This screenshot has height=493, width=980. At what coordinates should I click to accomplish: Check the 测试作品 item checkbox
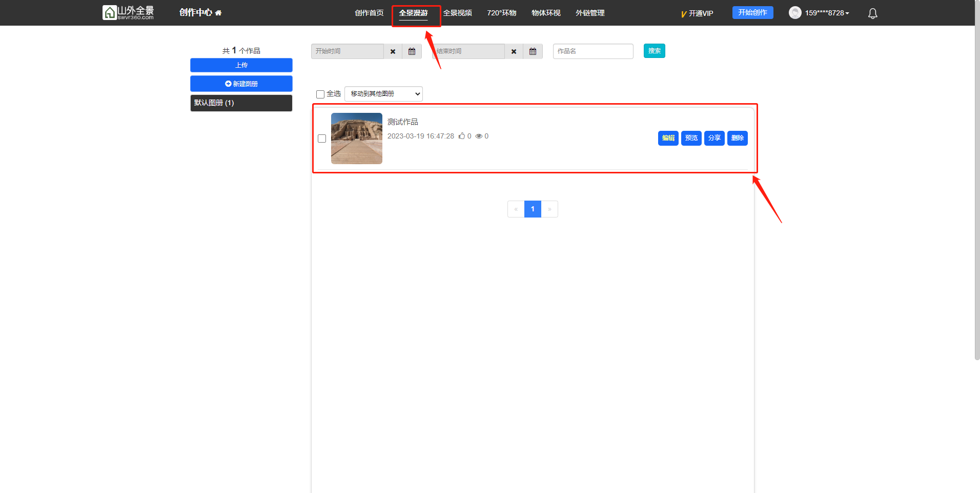click(322, 139)
